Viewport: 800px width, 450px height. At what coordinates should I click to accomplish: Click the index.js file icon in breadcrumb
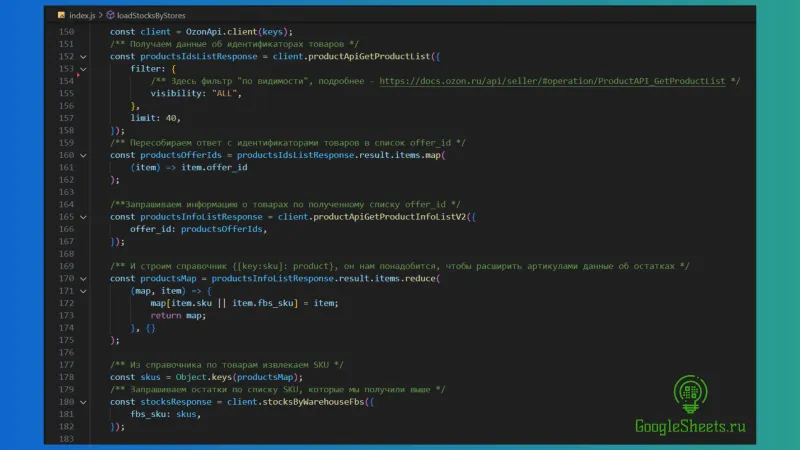tap(62, 16)
